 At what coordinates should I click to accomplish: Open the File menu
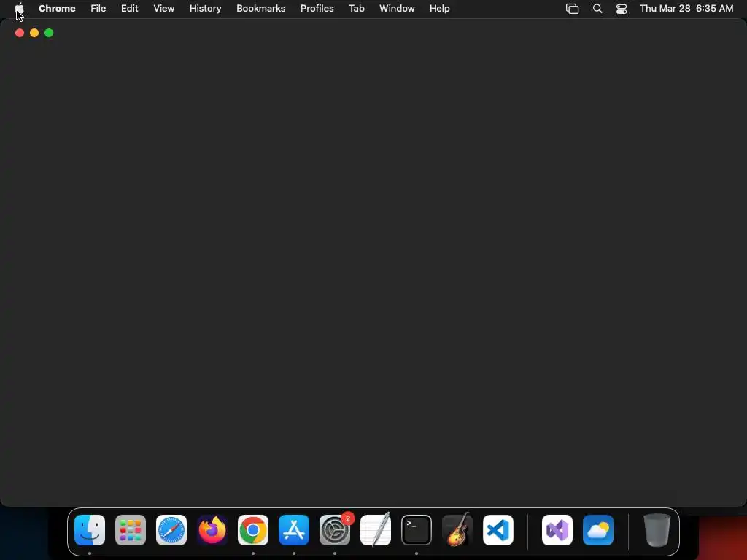coord(98,8)
